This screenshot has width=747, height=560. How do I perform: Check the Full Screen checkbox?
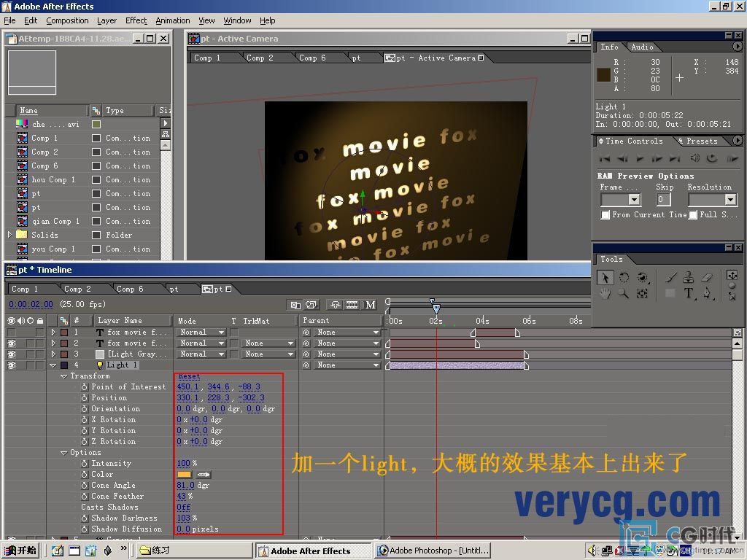tap(693, 215)
